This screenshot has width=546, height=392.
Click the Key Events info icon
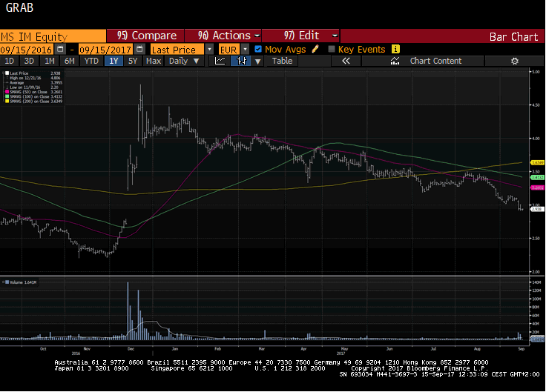(x=395, y=50)
